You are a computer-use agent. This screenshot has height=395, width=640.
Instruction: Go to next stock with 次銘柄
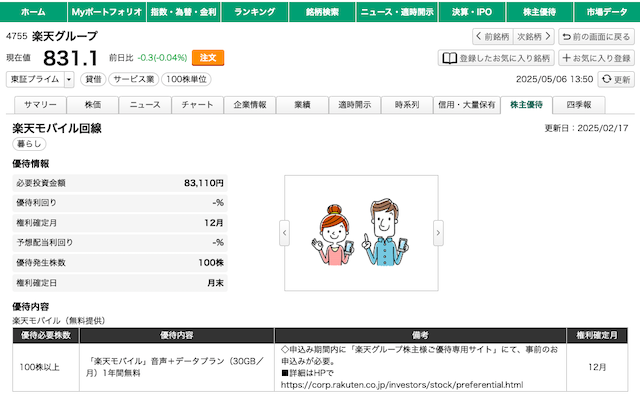(x=534, y=37)
